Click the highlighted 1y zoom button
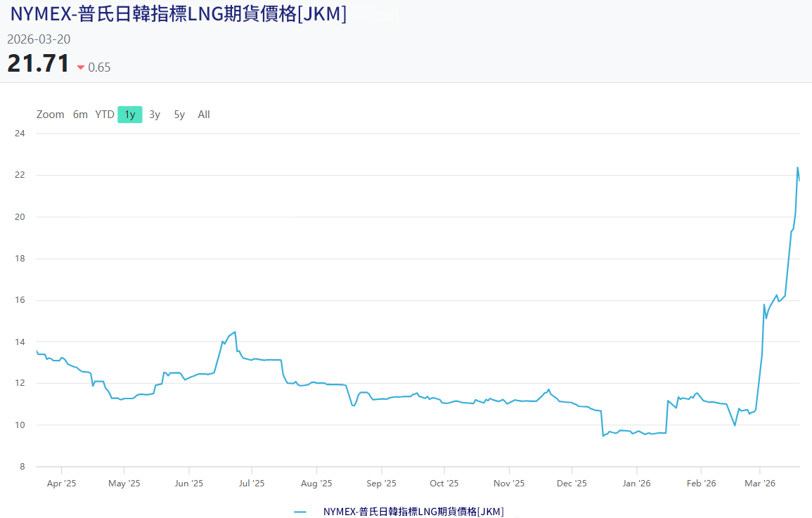 [130, 115]
